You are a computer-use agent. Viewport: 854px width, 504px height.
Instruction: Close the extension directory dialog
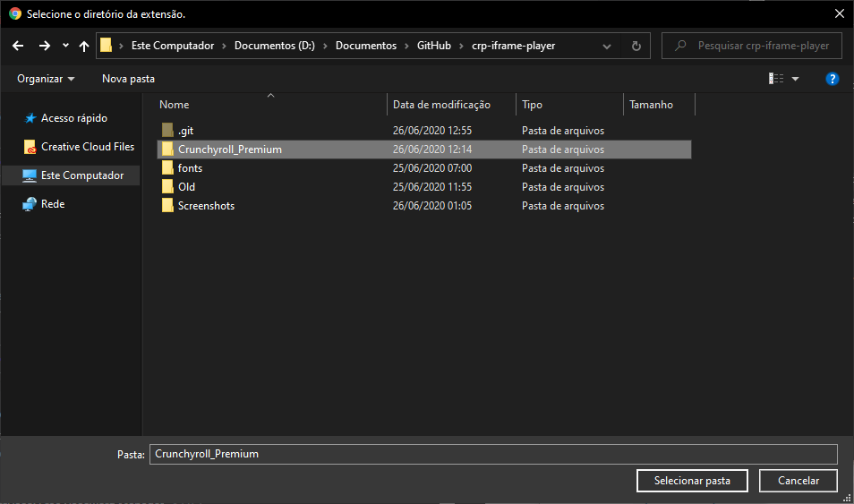tap(840, 13)
